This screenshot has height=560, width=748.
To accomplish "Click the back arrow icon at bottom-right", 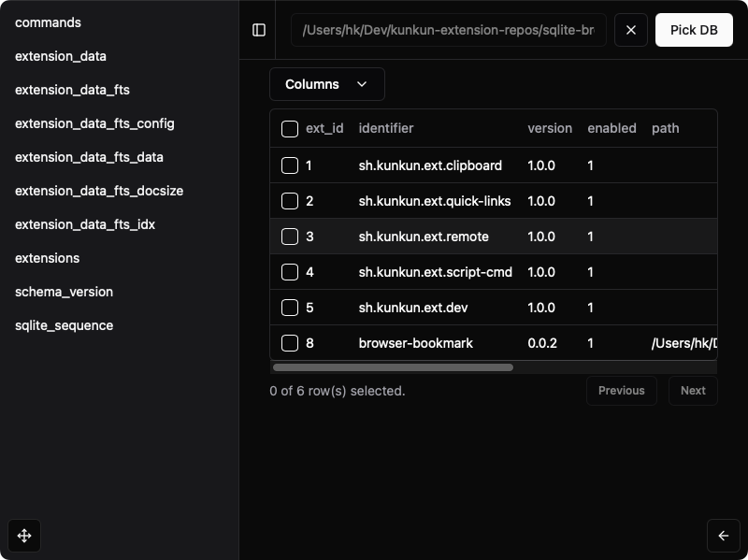I will click(x=723, y=536).
